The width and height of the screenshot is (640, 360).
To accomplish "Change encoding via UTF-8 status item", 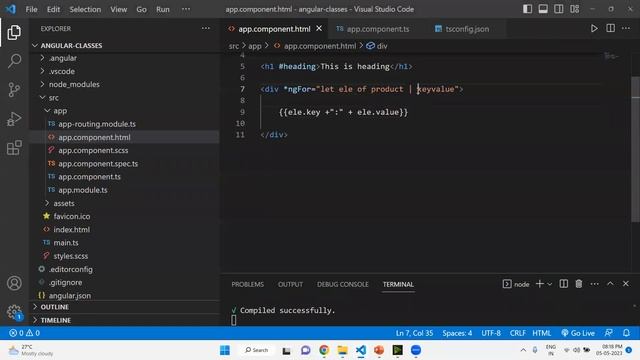I will pos(491,333).
